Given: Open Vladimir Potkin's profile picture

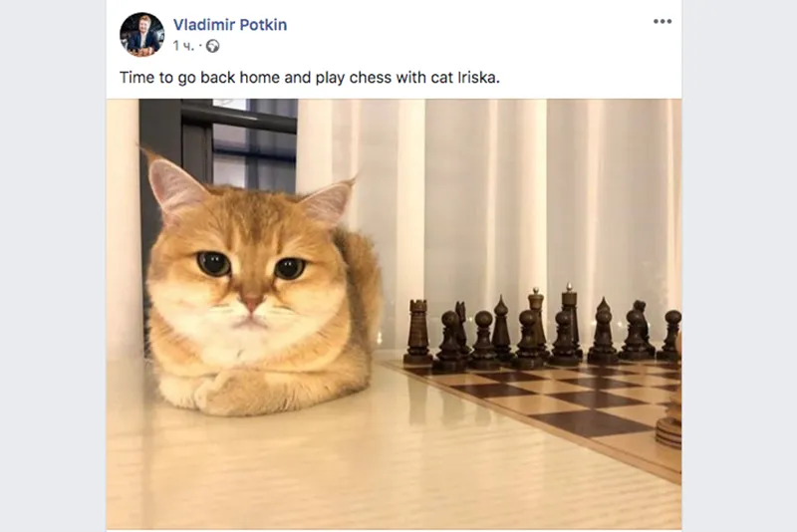Looking at the screenshot, I should [141, 35].
